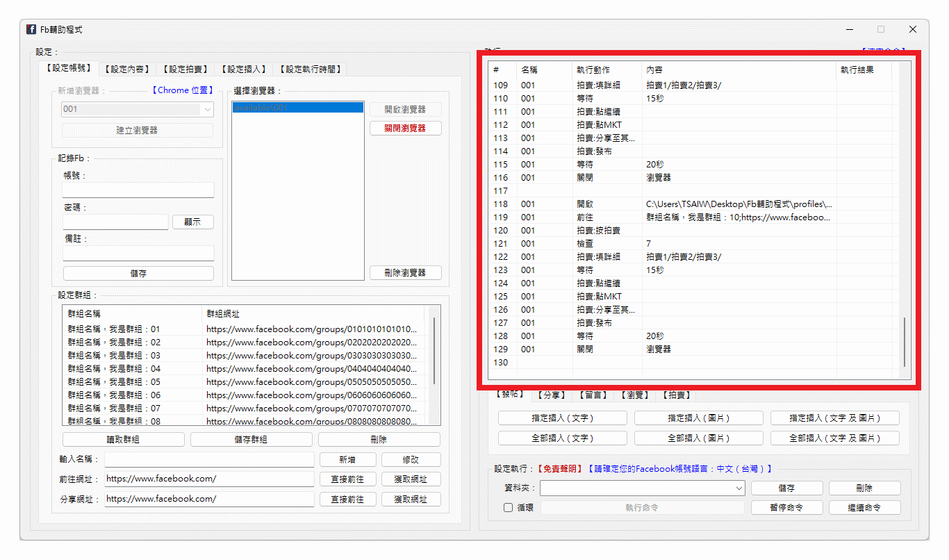The image size is (949, 560).
Task: Click the 【Chrome 位置】 link
Action: click(x=182, y=90)
